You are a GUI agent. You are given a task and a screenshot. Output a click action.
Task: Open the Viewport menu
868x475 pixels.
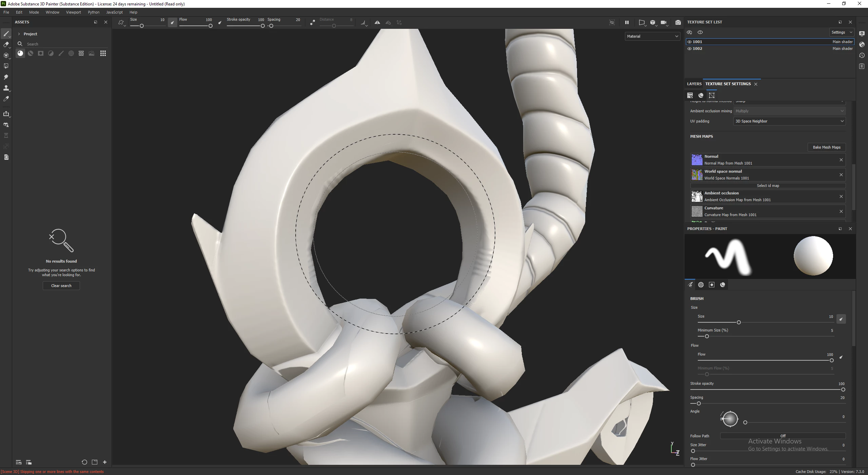click(73, 12)
